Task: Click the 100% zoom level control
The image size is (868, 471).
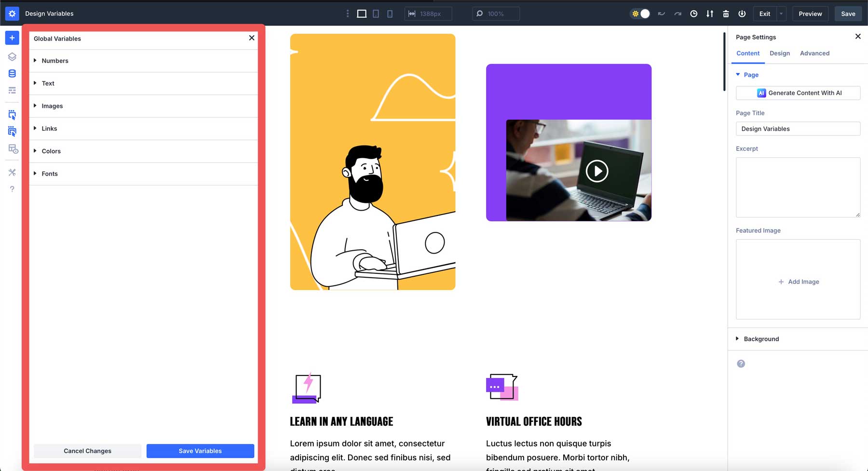Action: (496, 13)
